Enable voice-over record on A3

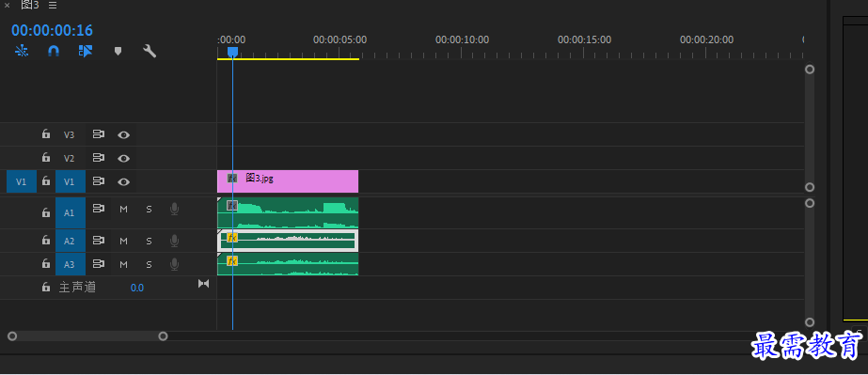(x=174, y=264)
